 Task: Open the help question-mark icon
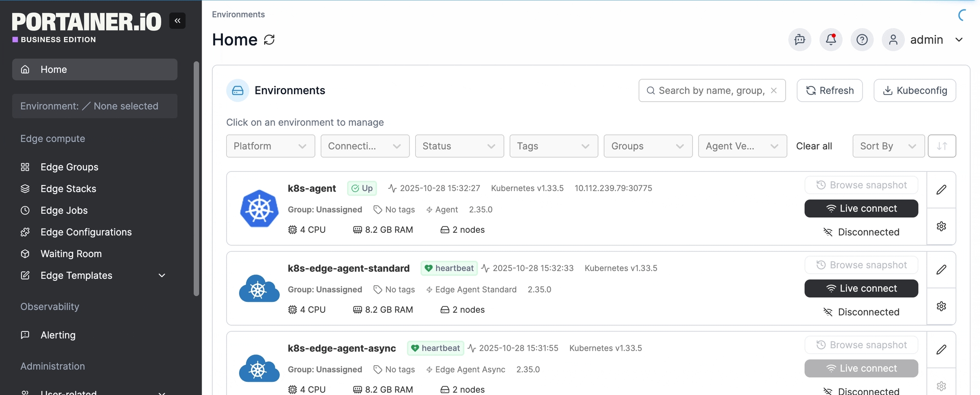point(862,40)
